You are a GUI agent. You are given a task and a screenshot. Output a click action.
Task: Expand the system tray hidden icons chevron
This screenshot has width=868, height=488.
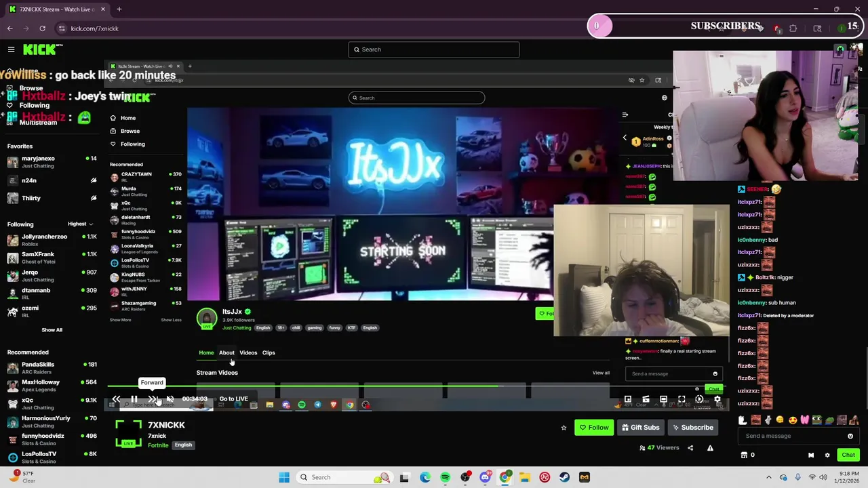pos(768,477)
